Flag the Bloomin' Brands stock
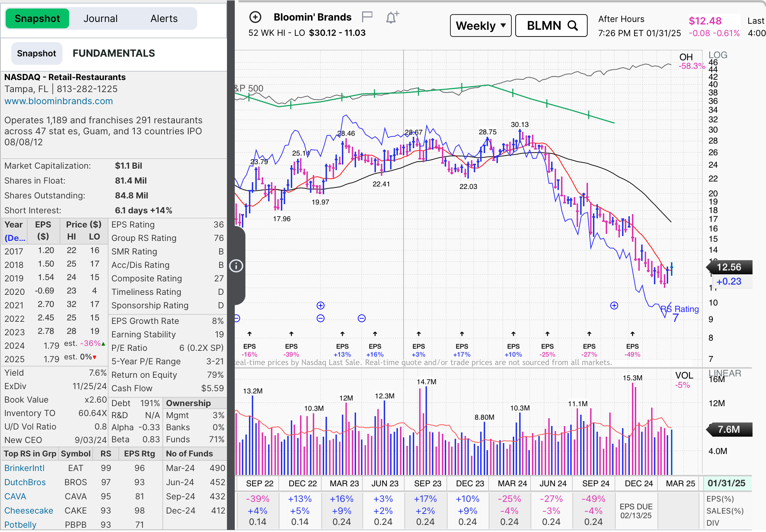The image size is (766, 532). pyautogui.click(x=367, y=16)
